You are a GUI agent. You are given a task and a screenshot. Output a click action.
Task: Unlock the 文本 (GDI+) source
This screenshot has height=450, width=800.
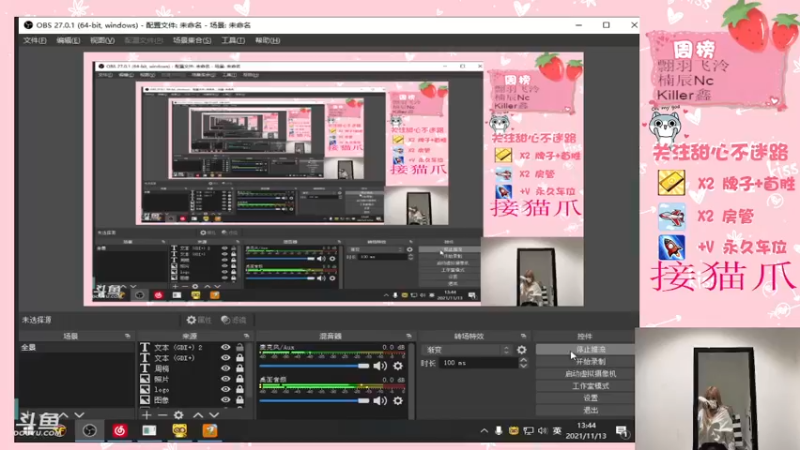click(x=239, y=358)
